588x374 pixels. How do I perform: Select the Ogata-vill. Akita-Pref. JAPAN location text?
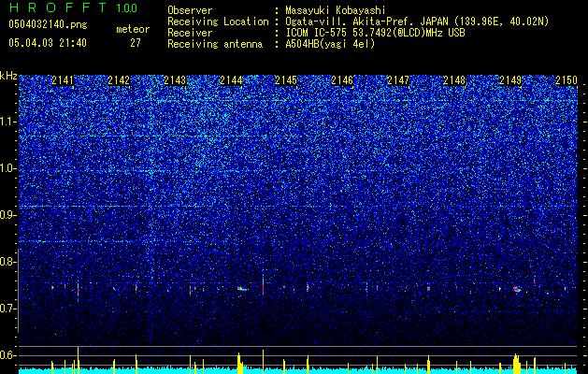pos(417,22)
